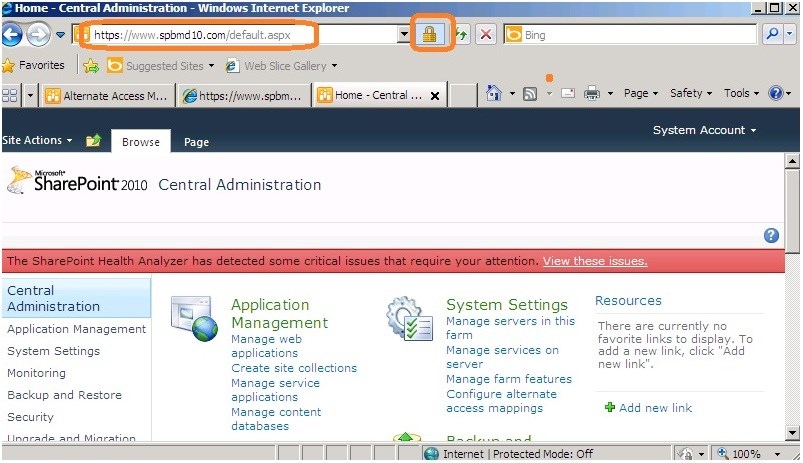This screenshot has height=463, width=803.
Task: Expand the address bar history dropdown
Action: (x=404, y=35)
